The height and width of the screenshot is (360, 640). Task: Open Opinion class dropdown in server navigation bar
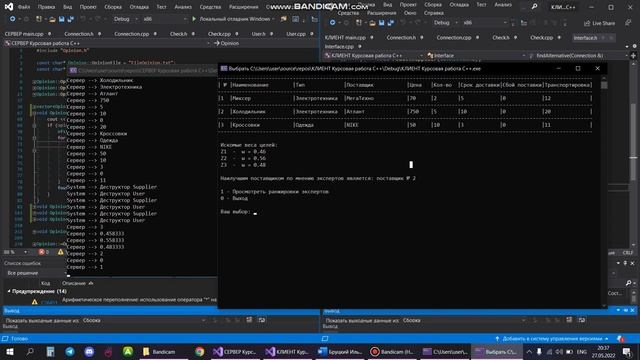click(x=265, y=43)
